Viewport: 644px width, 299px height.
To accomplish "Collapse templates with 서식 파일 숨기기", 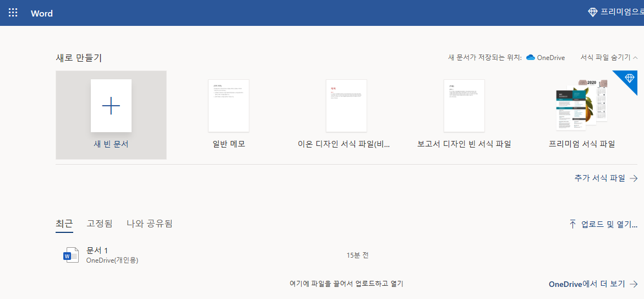I will (x=609, y=57).
